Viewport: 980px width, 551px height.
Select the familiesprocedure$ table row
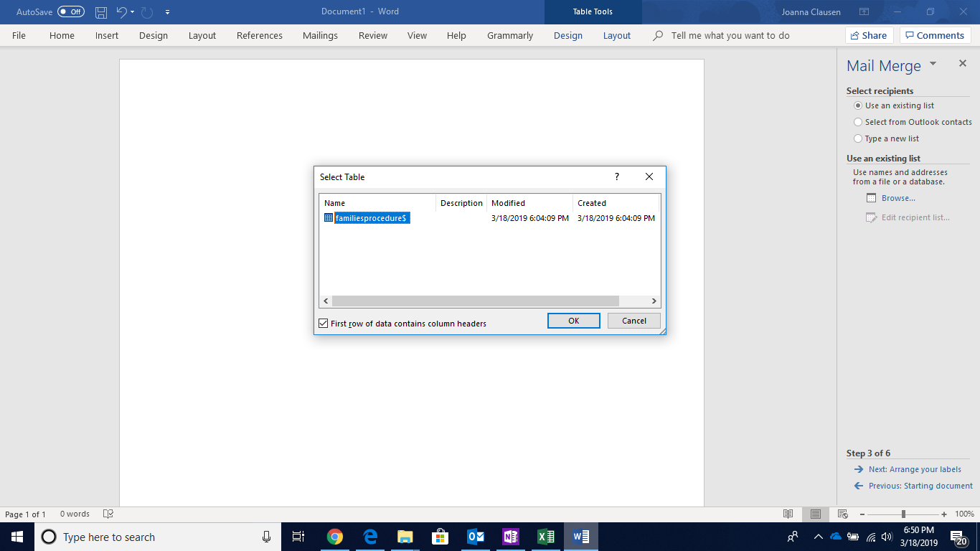click(489, 218)
